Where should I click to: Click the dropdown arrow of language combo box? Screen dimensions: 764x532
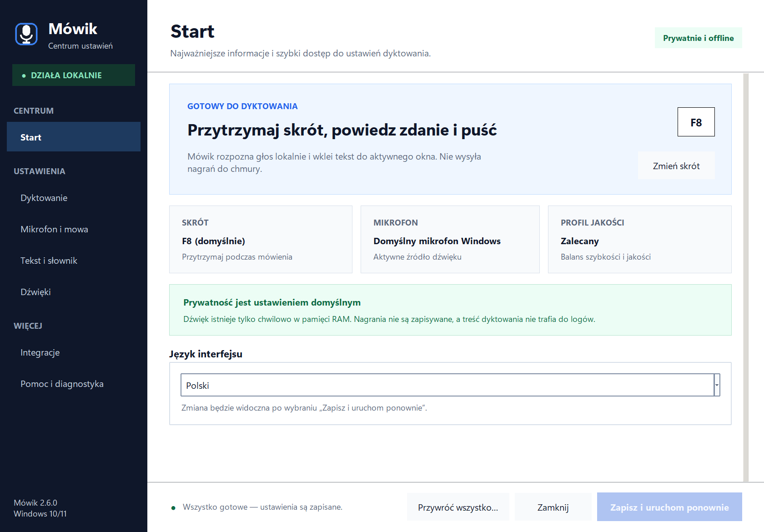(x=717, y=385)
